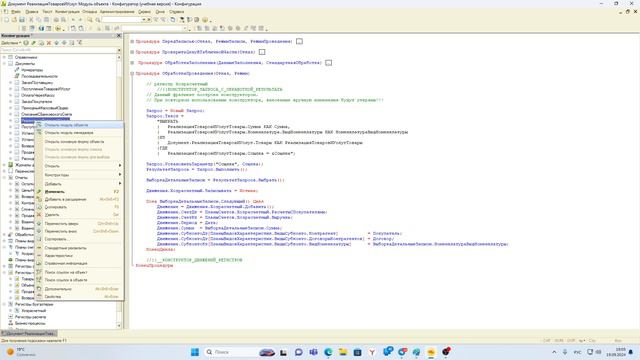The height and width of the screenshot is (360, 640).
Task: Open the 'Конструкторы' submenu
Action: (80, 175)
